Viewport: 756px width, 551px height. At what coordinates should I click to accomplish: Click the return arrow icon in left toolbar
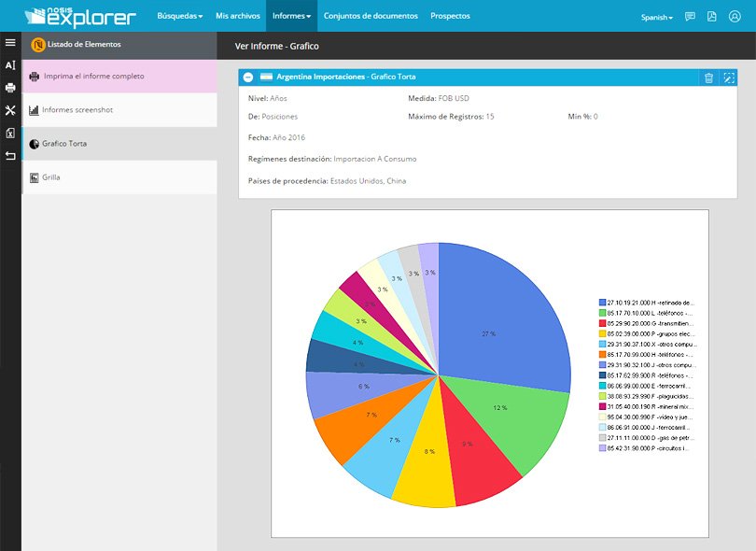pos(10,155)
